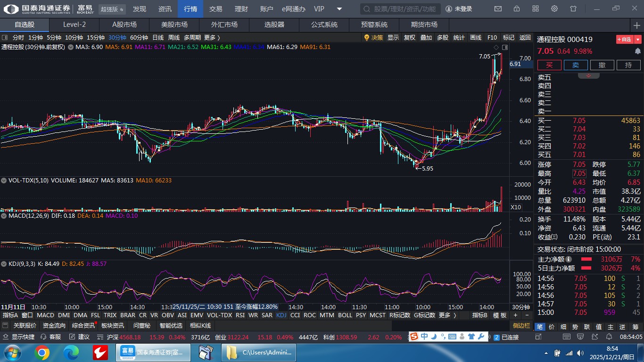
Task: Toggle the 侧边栏 sidebar display
Action: click(522, 326)
